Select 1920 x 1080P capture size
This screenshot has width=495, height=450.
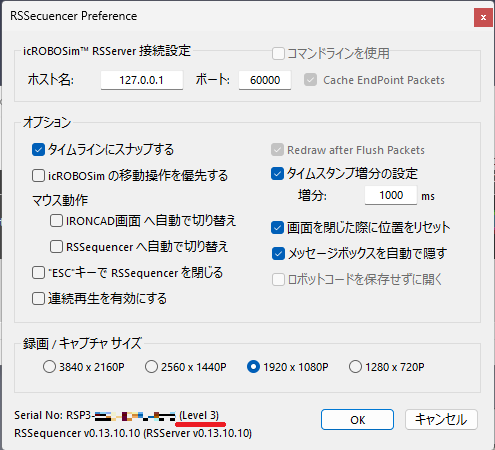(x=253, y=367)
